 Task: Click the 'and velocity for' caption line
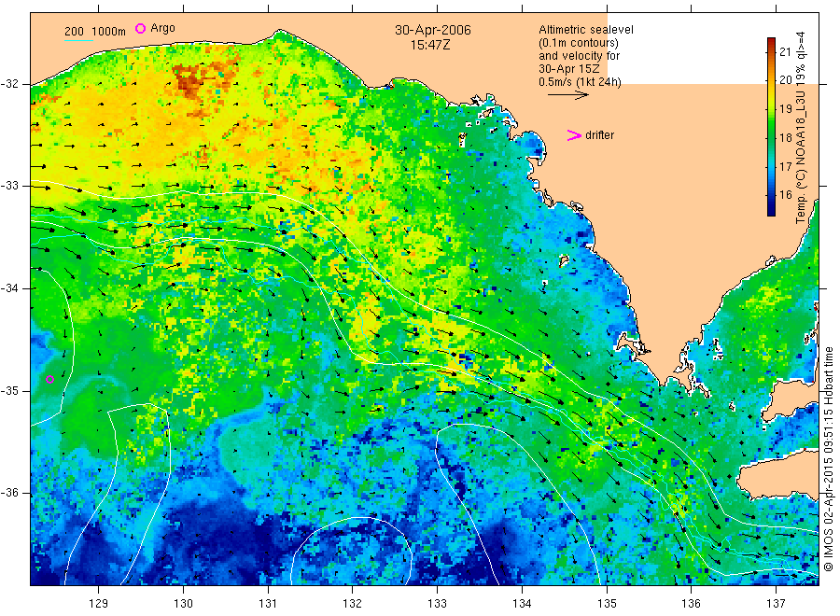tap(579, 56)
